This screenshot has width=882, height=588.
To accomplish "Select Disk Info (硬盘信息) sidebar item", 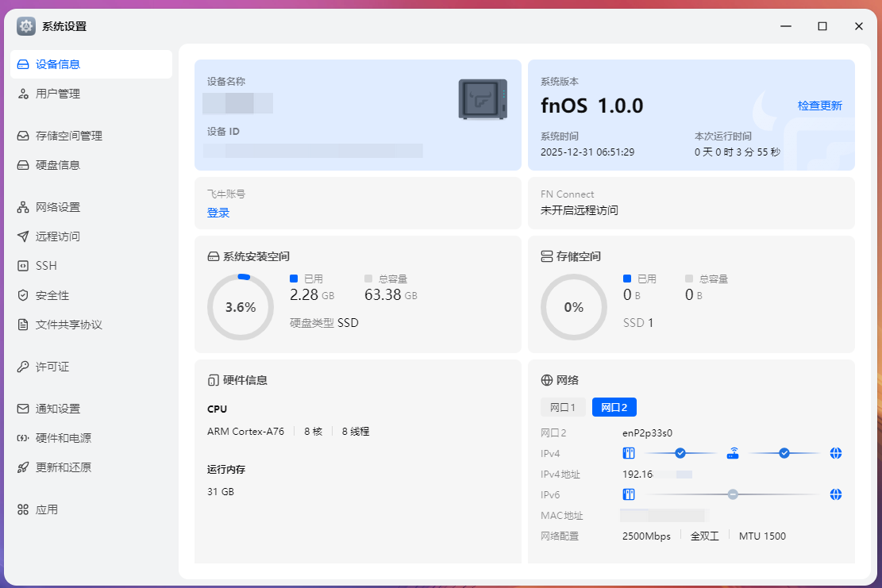I will pyautogui.click(x=57, y=165).
